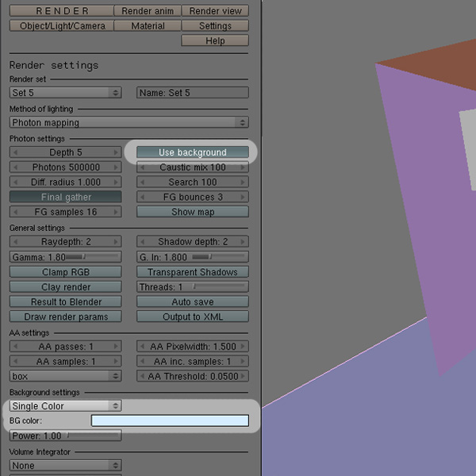476x476 pixels.
Task: Toggle Auto save
Action: [x=193, y=301]
